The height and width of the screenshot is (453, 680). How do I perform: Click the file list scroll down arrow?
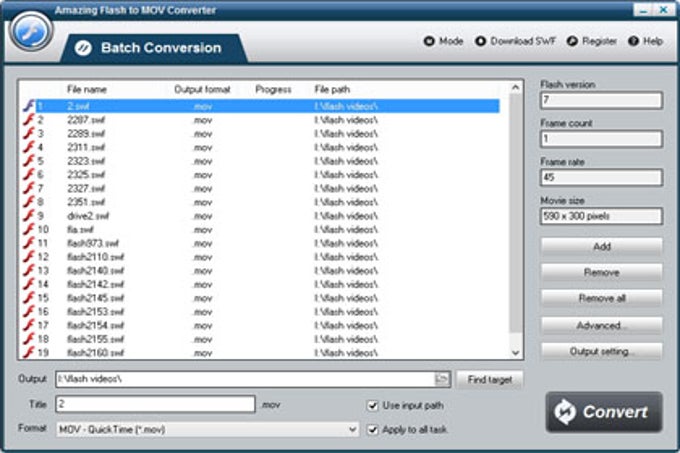point(515,352)
